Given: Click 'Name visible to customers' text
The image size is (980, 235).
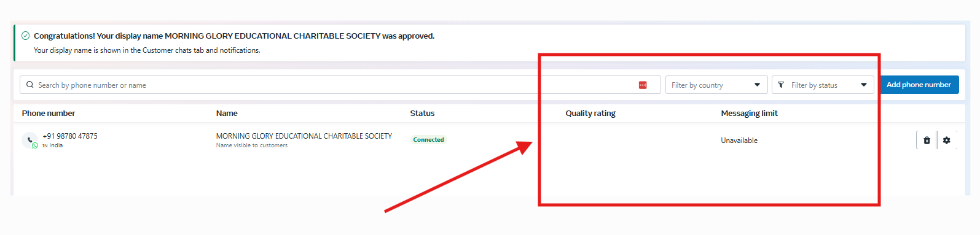Looking at the screenshot, I should (x=251, y=145).
